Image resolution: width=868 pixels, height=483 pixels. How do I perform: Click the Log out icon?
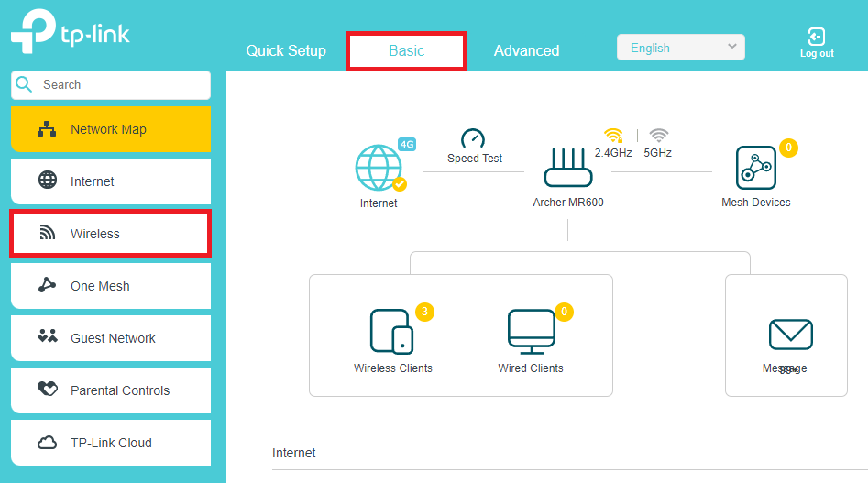click(817, 37)
